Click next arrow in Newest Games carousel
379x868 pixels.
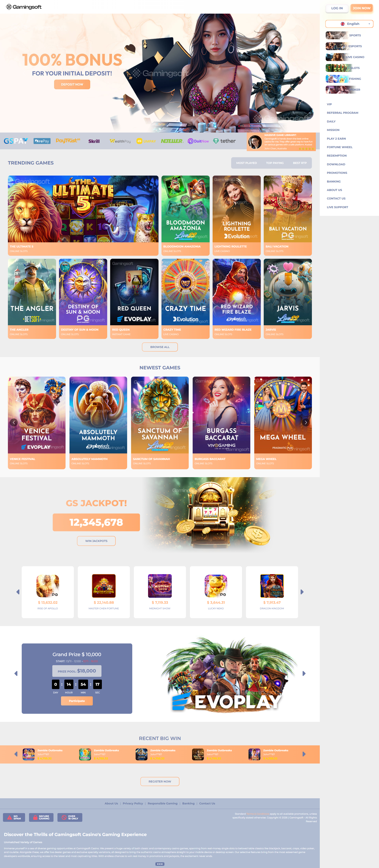click(306, 422)
